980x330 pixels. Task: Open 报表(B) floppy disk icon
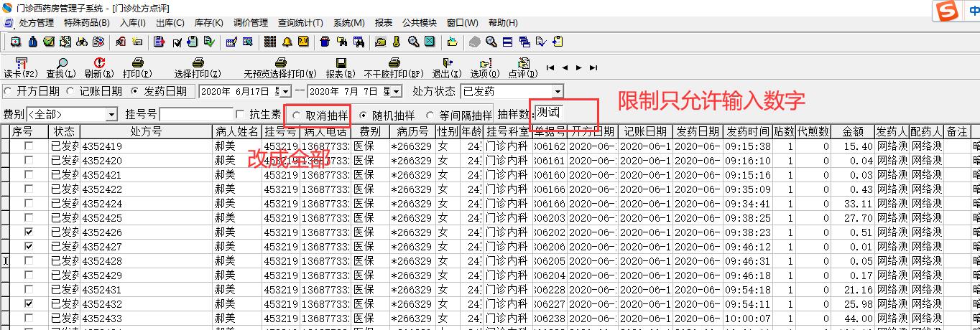click(x=341, y=63)
